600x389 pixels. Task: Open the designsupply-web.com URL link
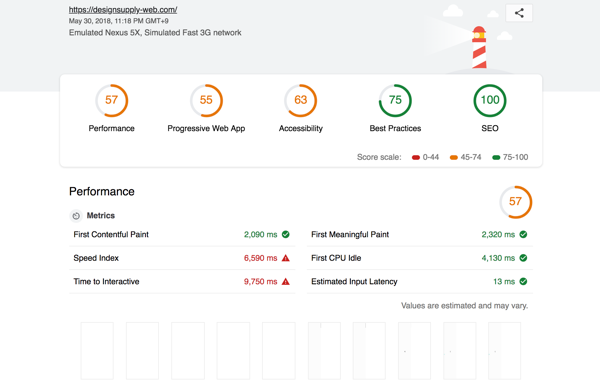123,10
